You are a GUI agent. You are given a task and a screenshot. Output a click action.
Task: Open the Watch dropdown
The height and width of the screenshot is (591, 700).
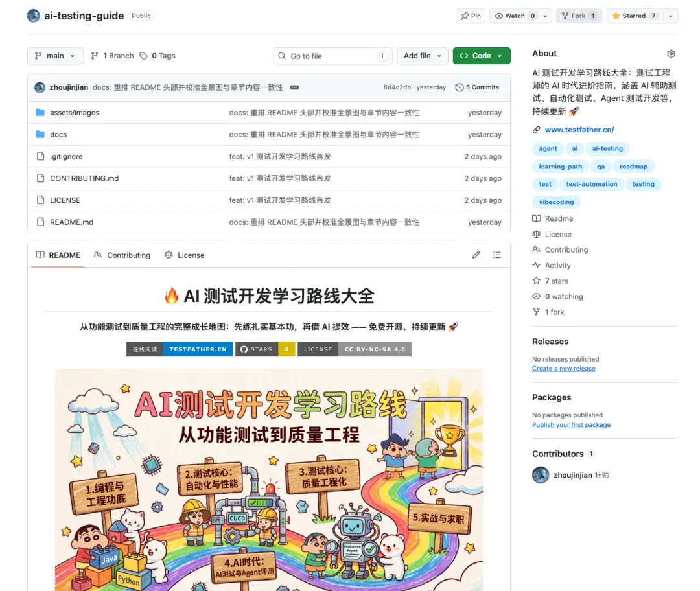(520, 16)
